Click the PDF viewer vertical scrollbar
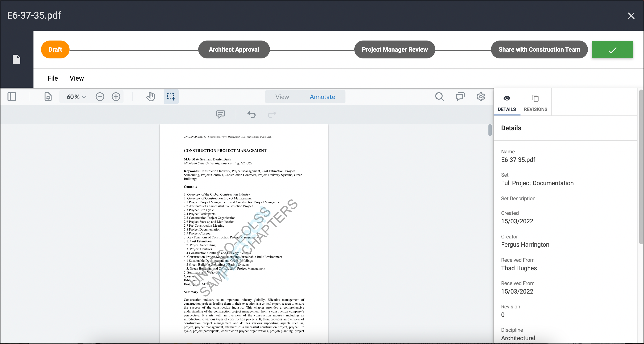The width and height of the screenshot is (644, 344). pyautogui.click(x=490, y=130)
